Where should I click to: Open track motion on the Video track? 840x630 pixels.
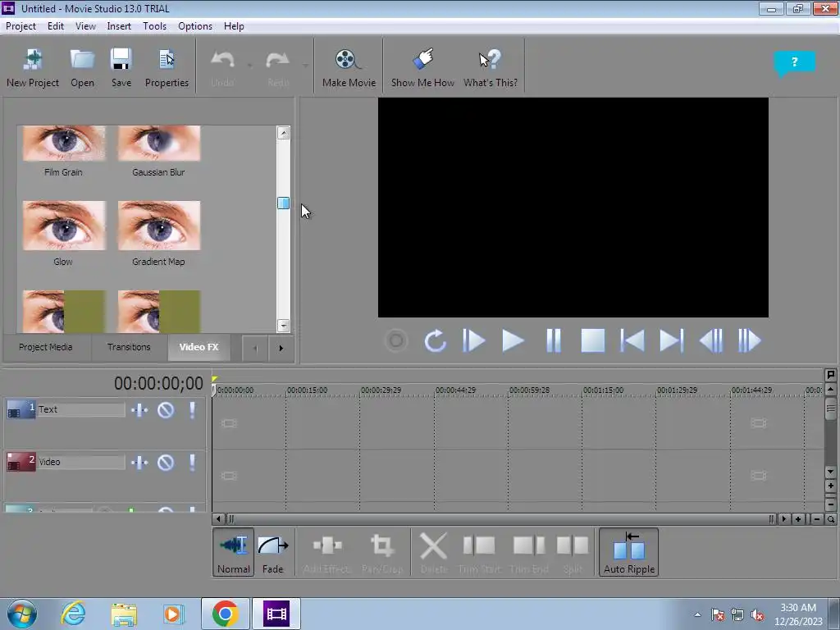[x=139, y=463]
